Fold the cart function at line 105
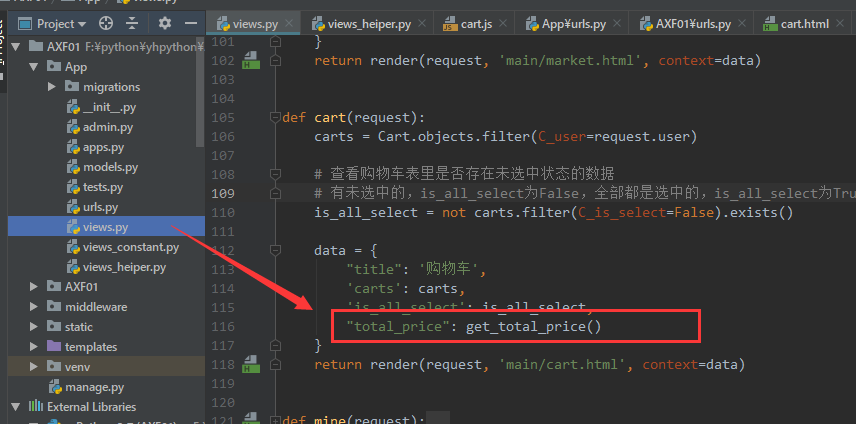Viewport: 856px width, 424px height. (x=276, y=117)
